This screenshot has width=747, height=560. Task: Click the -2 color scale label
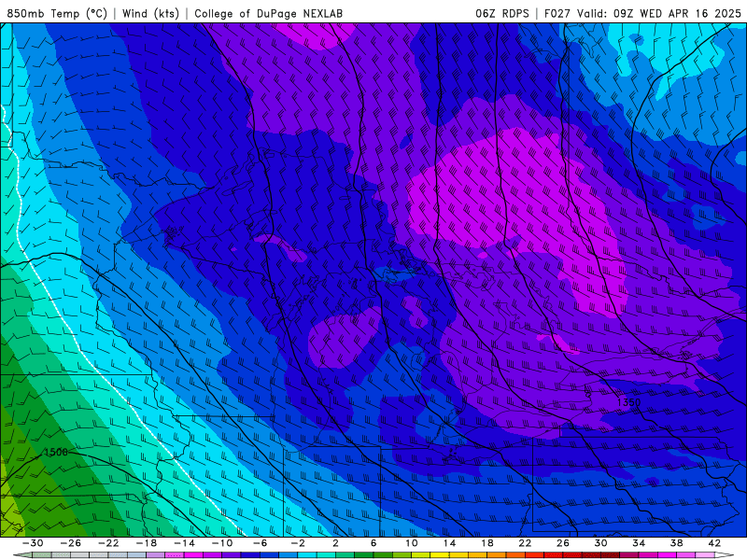tap(298, 543)
